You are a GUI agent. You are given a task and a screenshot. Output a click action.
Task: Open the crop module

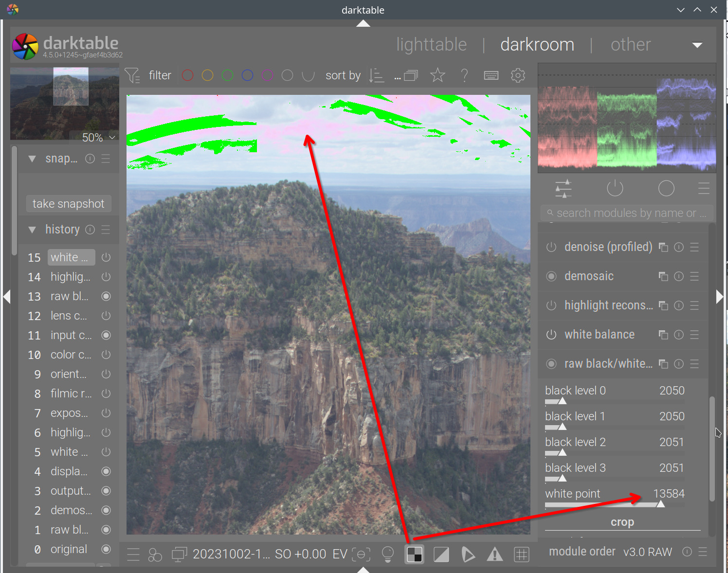click(x=622, y=521)
